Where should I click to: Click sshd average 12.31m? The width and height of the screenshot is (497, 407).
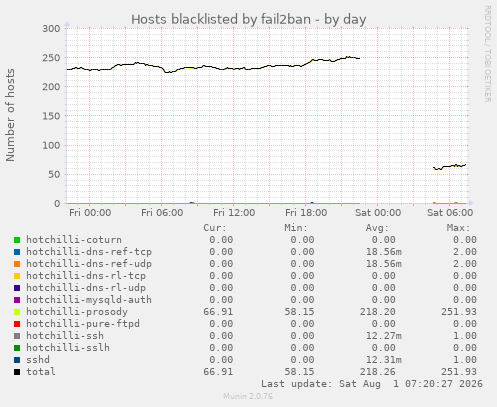384,360
